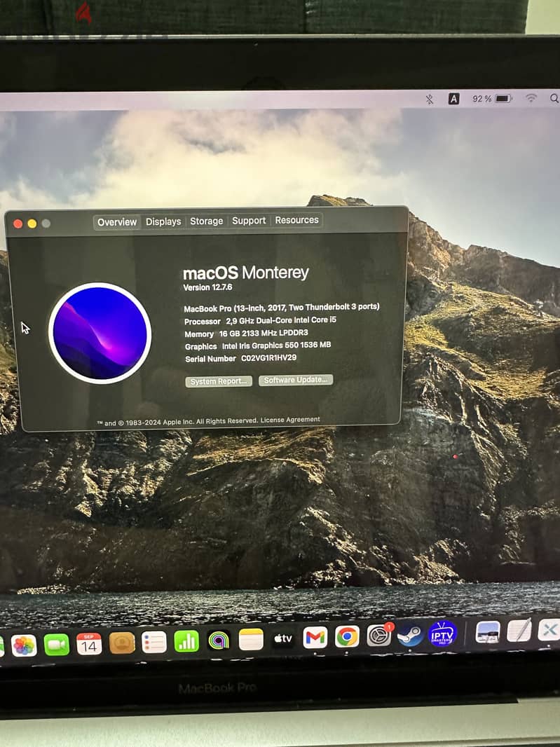Click the macOS Monterey title text
560x747 pixels.
[246, 273]
